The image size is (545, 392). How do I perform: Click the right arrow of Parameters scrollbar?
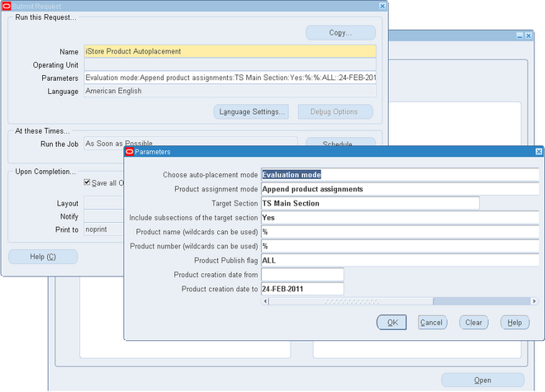[534, 301]
